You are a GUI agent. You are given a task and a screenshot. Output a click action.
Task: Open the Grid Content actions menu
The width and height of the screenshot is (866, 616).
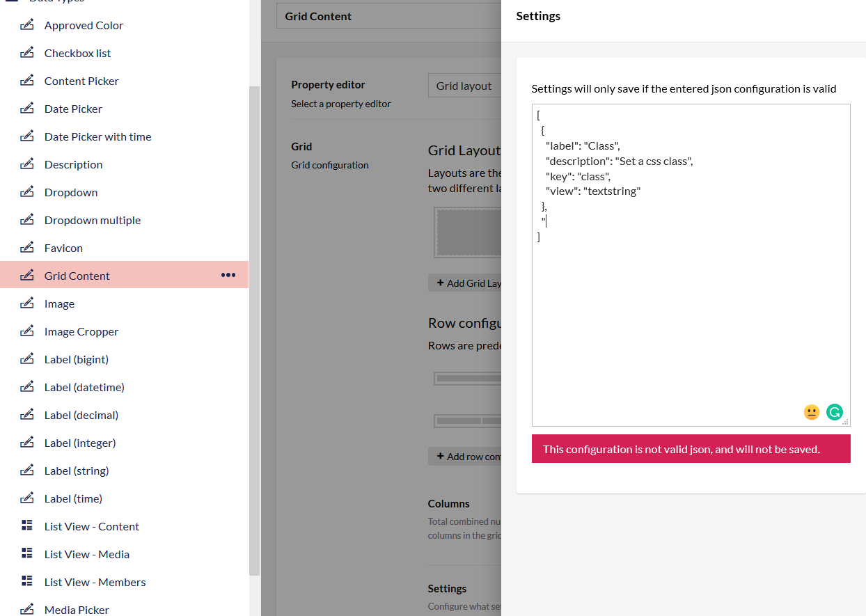click(x=228, y=275)
